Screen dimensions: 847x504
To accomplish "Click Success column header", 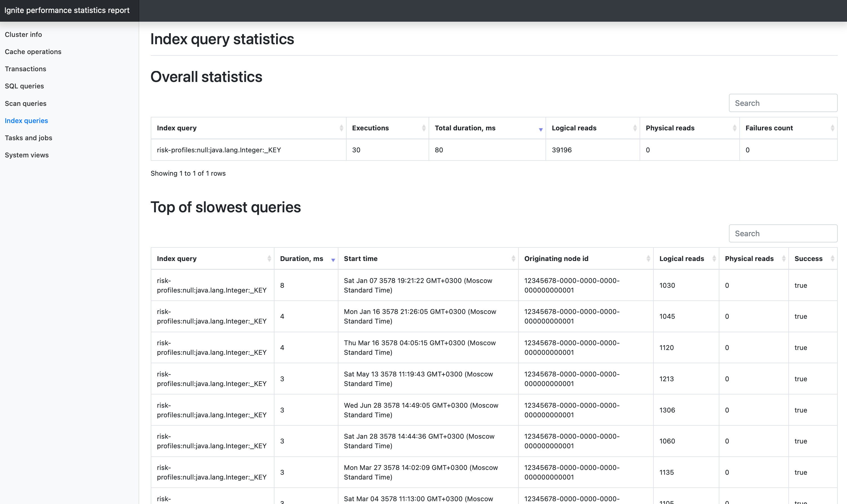I will click(x=813, y=258).
